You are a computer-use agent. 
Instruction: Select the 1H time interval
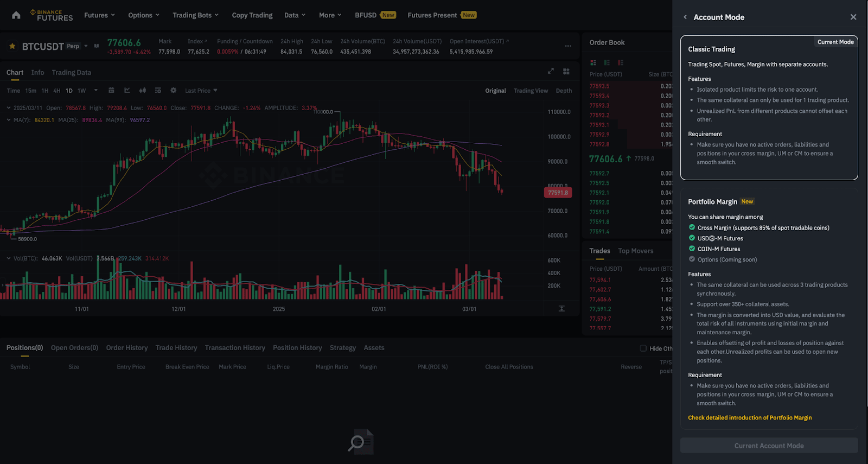pyautogui.click(x=45, y=91)
